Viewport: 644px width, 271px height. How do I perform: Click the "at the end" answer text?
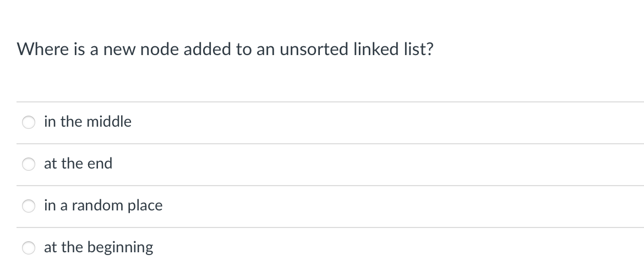tap(78, 164)
